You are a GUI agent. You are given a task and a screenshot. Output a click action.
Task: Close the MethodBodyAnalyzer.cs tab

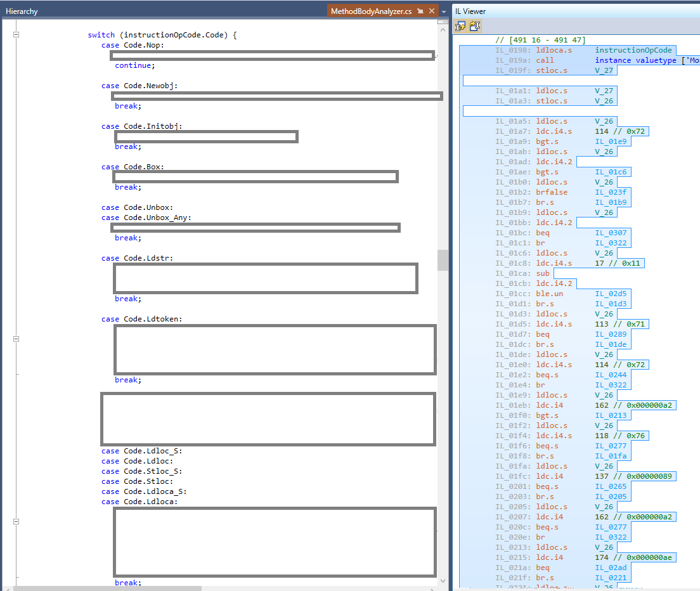coord(432,11)
